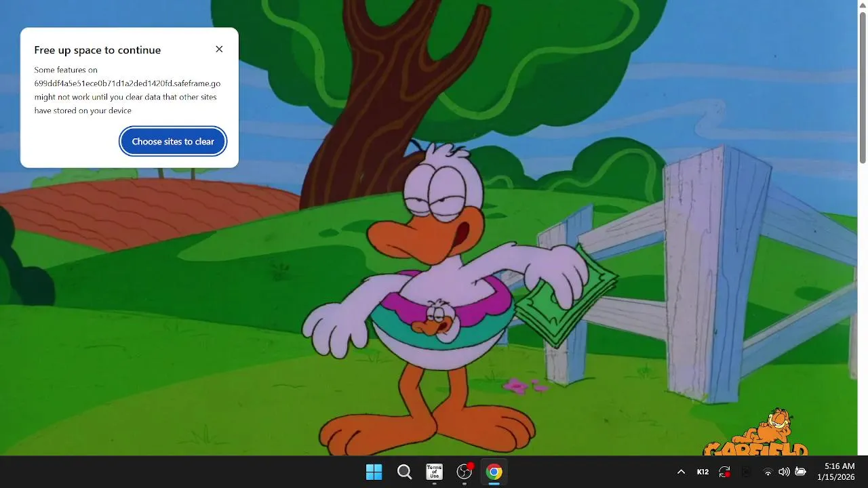The image size is (868, 488).
Task: Click the Google Chrome taskbar icon
Action: point(494,472)
